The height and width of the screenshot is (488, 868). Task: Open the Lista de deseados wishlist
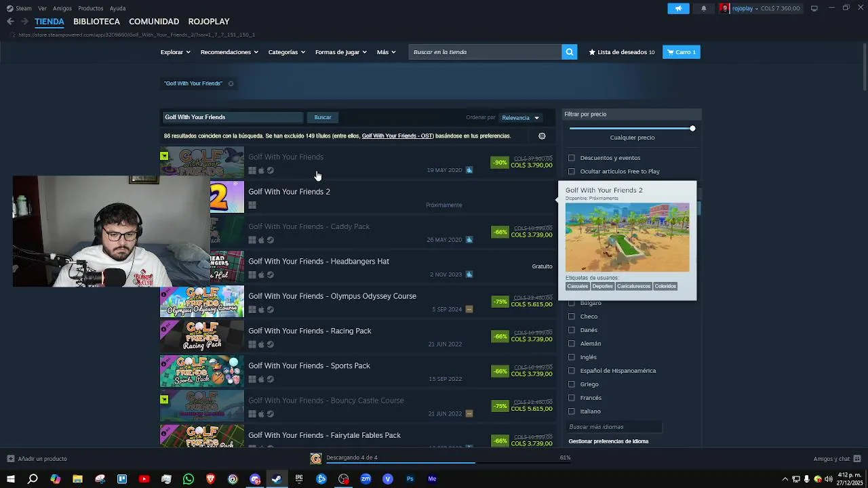pyautogui.click(x=622, y=52)
